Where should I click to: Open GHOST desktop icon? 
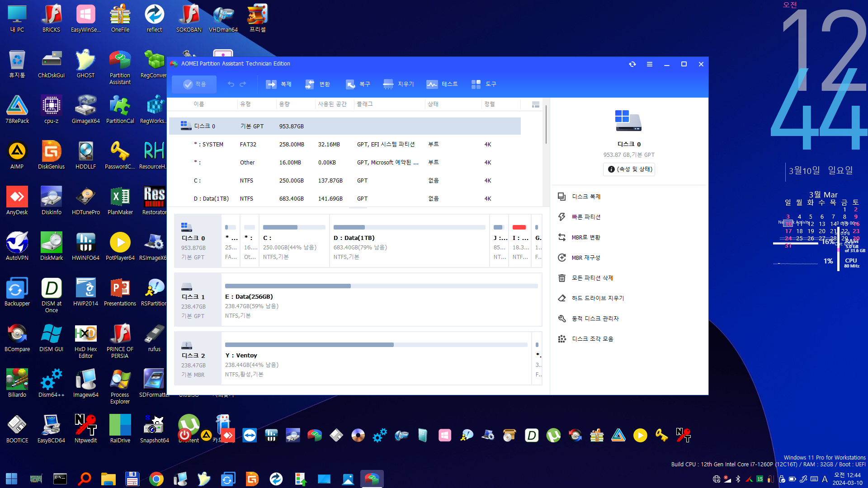pos(85,64)
